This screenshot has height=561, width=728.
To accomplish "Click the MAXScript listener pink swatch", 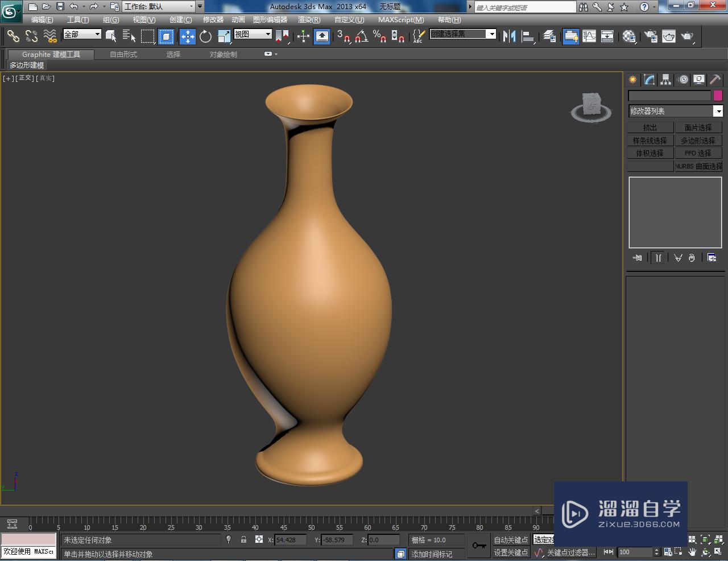I will 28,539.
